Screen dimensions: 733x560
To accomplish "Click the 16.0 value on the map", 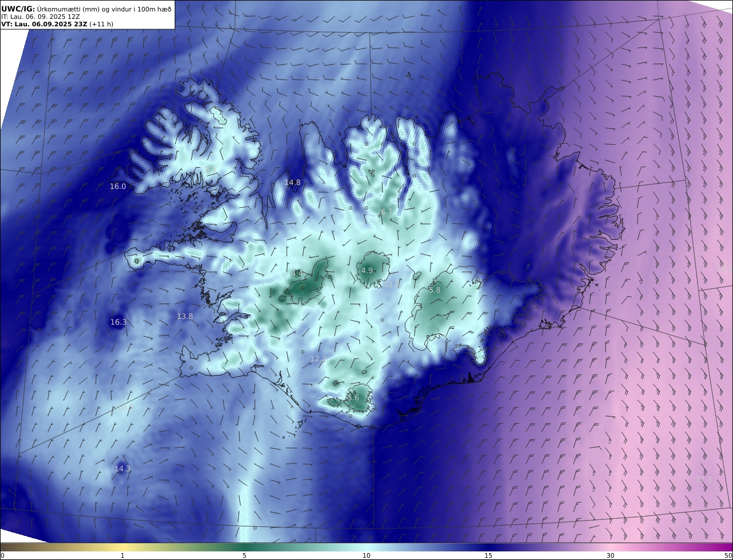I will [118, 187].
